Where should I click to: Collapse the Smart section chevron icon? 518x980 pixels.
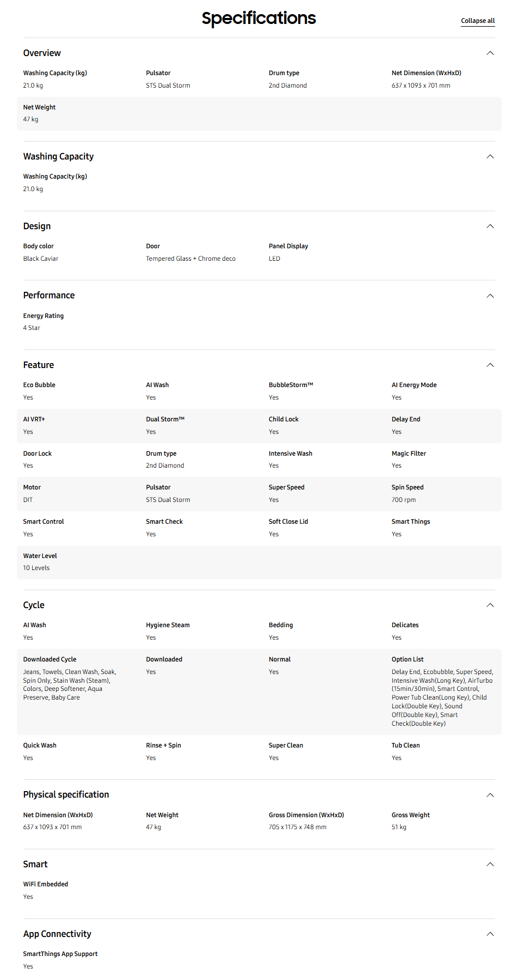pos(490,864)
